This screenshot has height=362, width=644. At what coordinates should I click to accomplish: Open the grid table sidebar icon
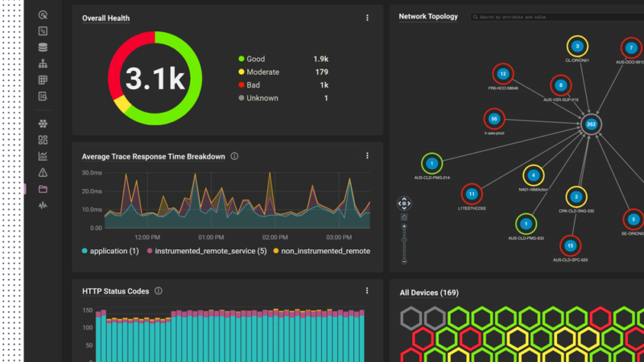click(x=43, y=80)
